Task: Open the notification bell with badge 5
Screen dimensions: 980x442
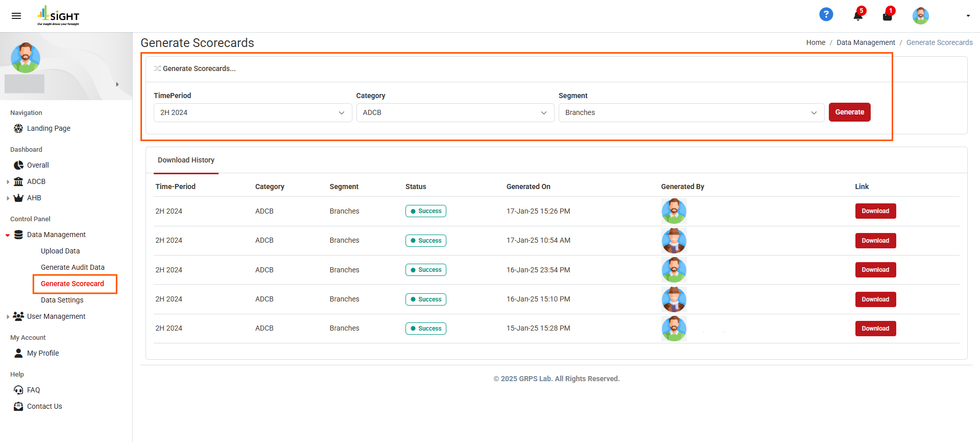Action: [858, 16]
